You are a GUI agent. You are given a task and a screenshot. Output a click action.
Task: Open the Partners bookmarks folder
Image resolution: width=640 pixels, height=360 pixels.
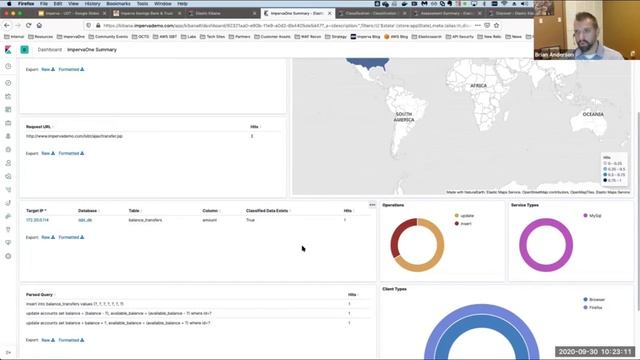click(240, 37)
